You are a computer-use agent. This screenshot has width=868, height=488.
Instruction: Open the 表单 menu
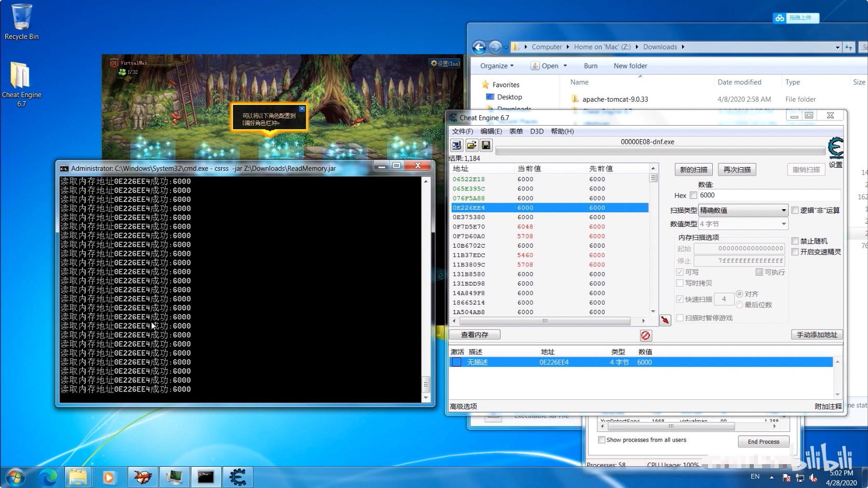tap(516, 131)
